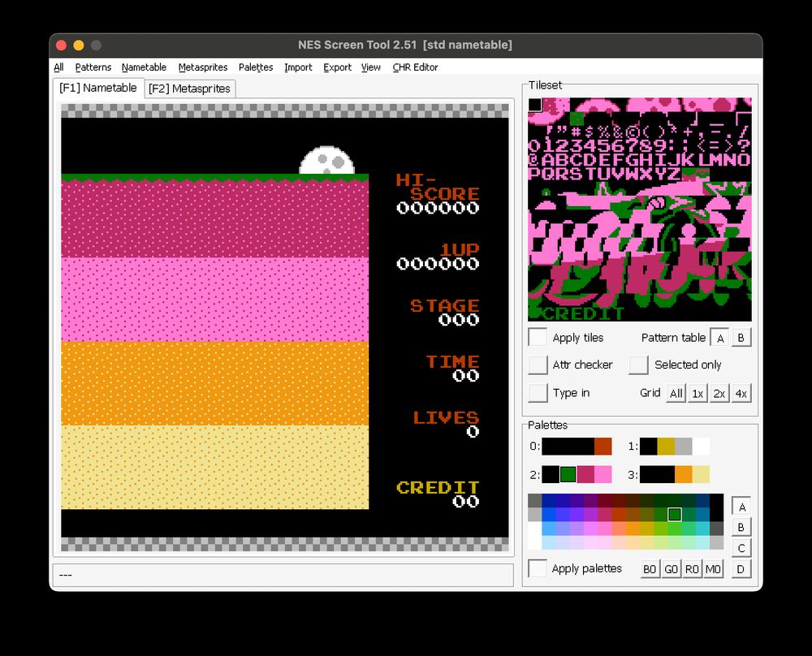This screenshot has height=656, width=812.
Task: Switch to the [F2] Metasprites tab
Action: [x=189, y=88]
